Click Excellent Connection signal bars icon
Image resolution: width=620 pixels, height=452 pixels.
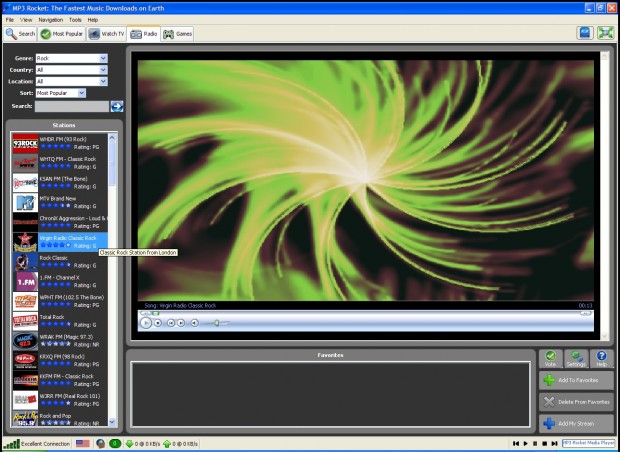pos(12,444)
